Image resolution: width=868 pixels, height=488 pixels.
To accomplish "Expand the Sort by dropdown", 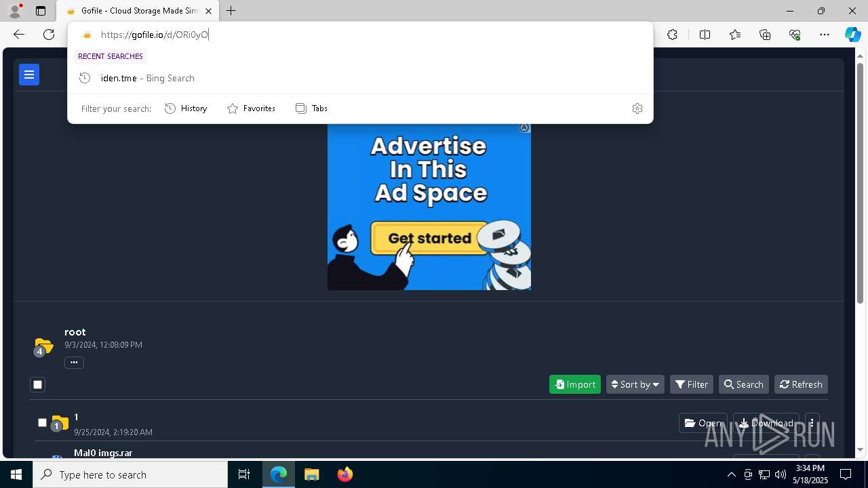I will click(635, 384).
